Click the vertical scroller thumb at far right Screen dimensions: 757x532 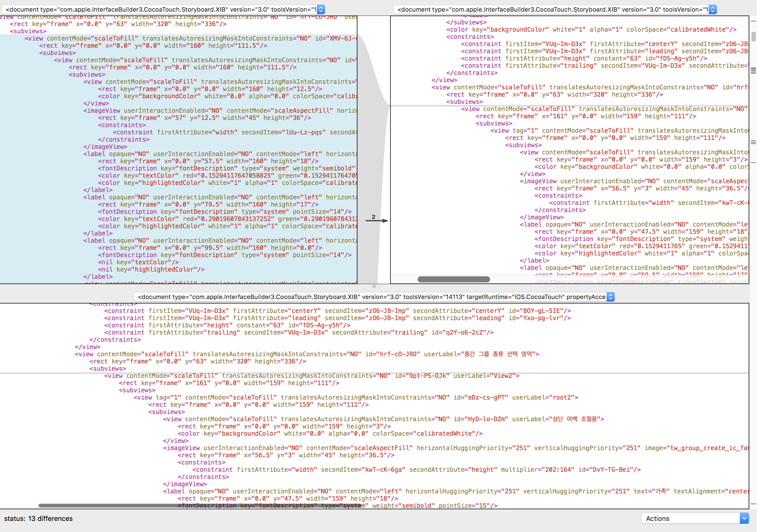(x=753, y=36)
